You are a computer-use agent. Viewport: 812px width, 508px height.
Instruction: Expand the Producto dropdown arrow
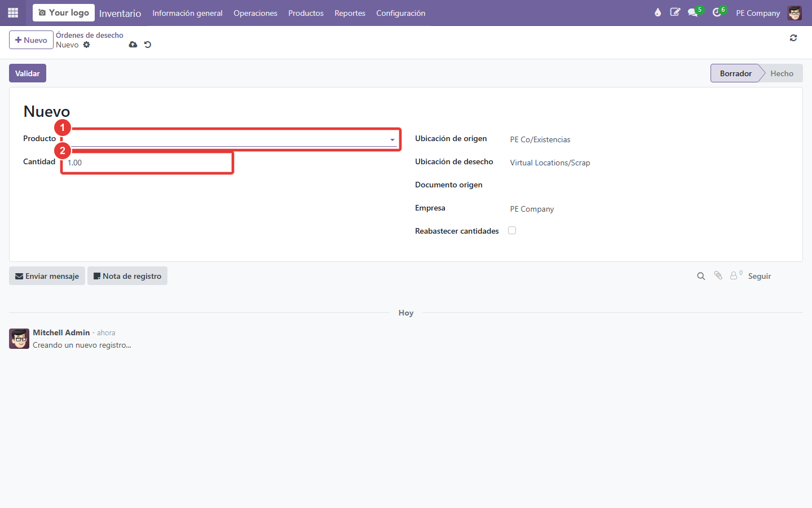tap(392, 140)
